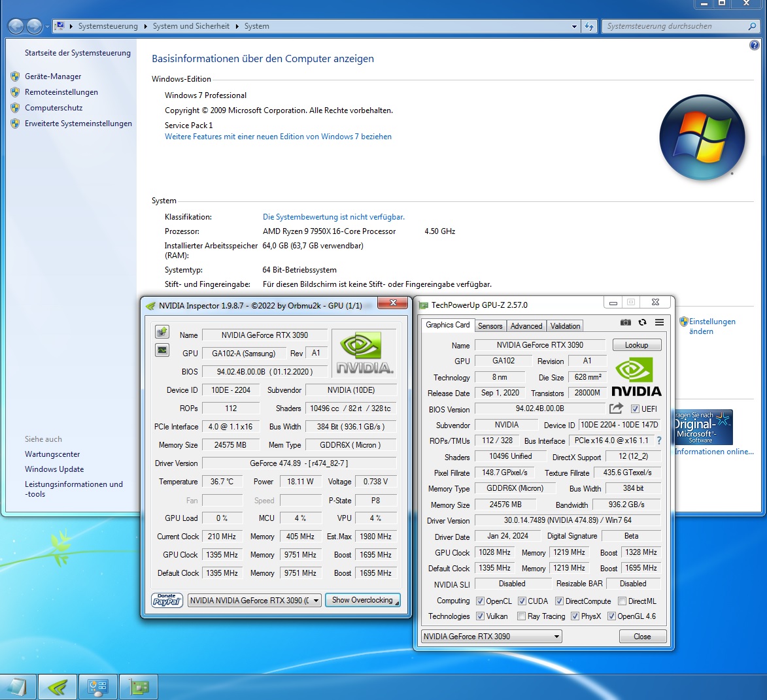The height and width of the screenshot is (700, 767).
Task: Open the recent pages dropdown beside navigation arrows
Action: coord(47,26)
